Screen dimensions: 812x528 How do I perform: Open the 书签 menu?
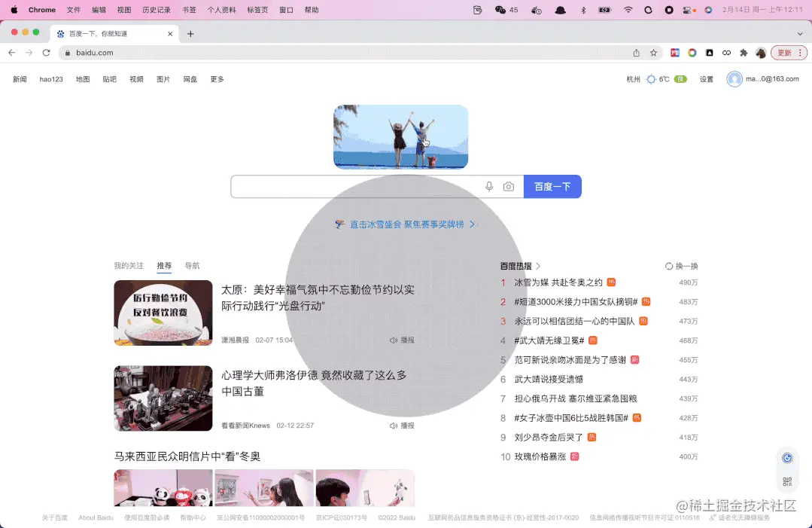tap(189, 10)
